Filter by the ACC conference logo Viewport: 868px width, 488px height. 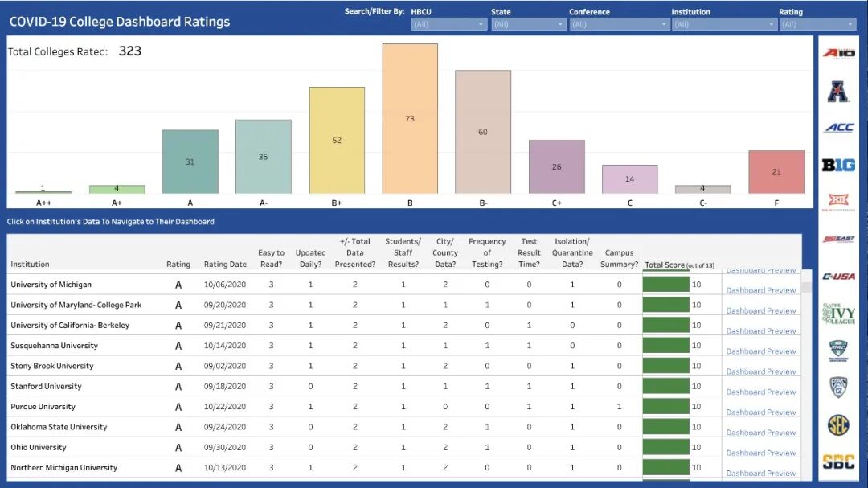pyautogui.click(x=838, y=128)
